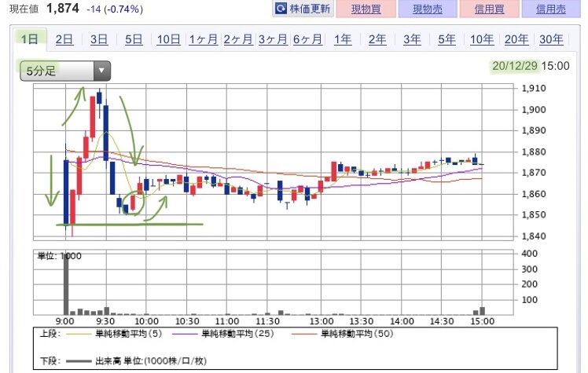Switch to the 2日 chart period

(64, 39)
